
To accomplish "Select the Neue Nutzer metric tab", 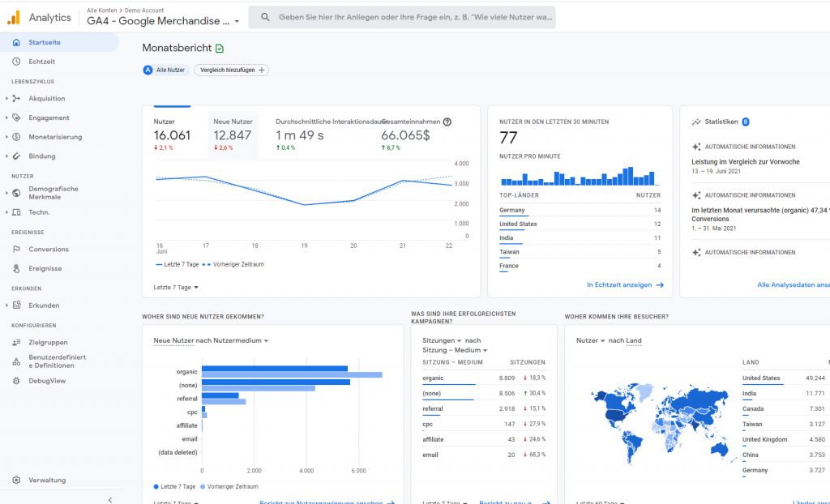I will (233, 135).
